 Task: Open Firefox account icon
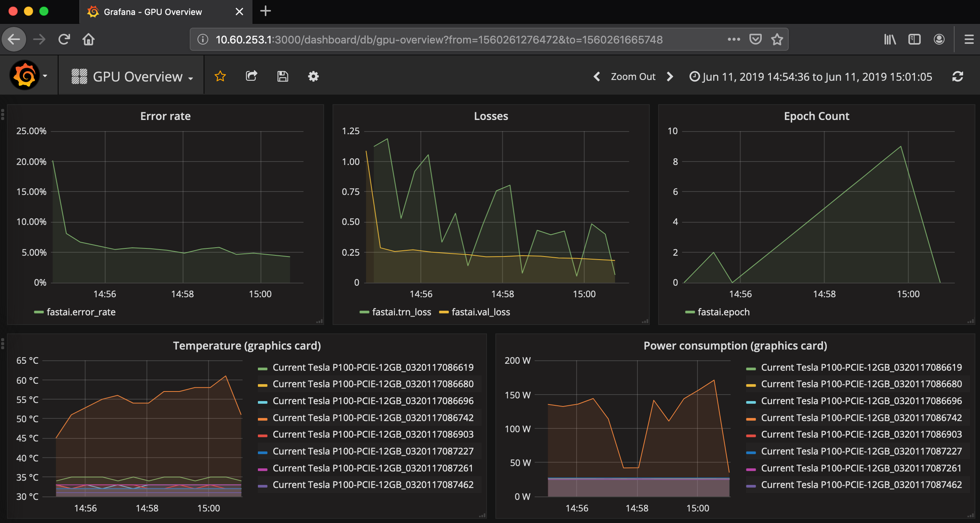(939, 39)
